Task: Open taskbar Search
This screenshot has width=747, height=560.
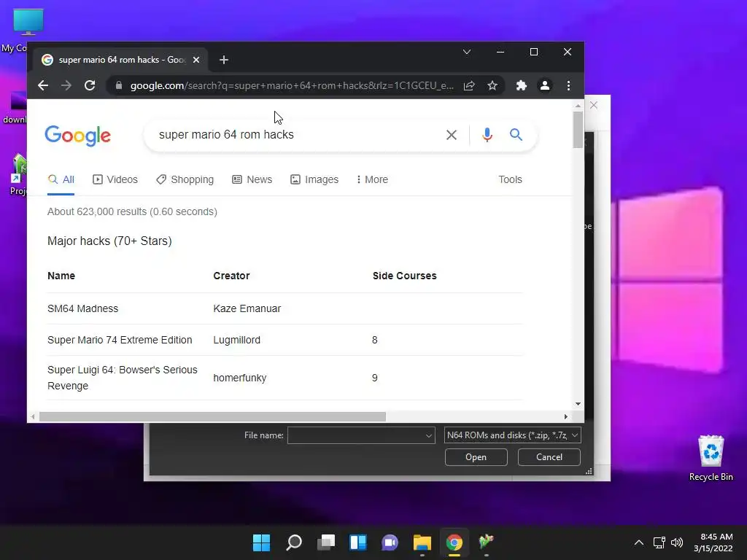Action: click(x=294, y=542)
